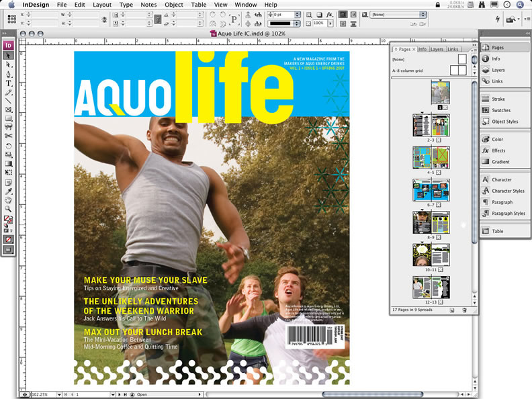Toggle drop shadow button in control bar
532x399 pixels.
coord(320,15)
